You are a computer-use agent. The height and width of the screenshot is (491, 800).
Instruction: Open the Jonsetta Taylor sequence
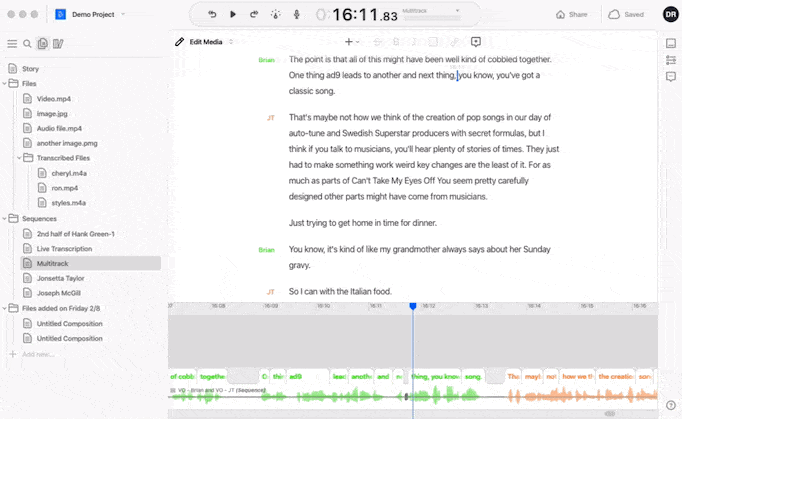(x=60, y=279)
